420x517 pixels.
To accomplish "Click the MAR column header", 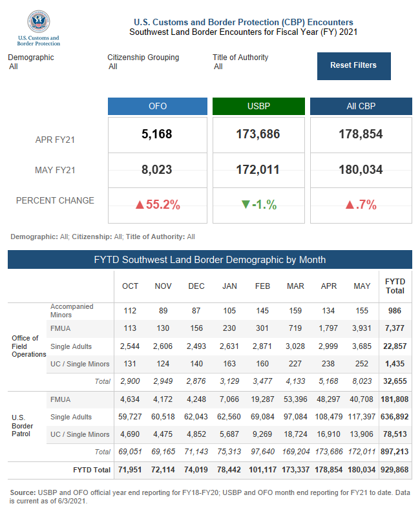I will pyautogui.click(x=295, y=286).
